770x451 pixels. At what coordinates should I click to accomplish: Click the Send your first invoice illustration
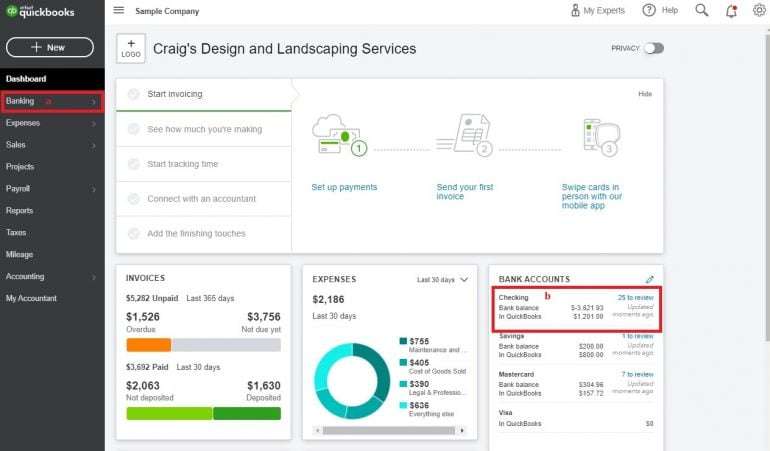464,135
